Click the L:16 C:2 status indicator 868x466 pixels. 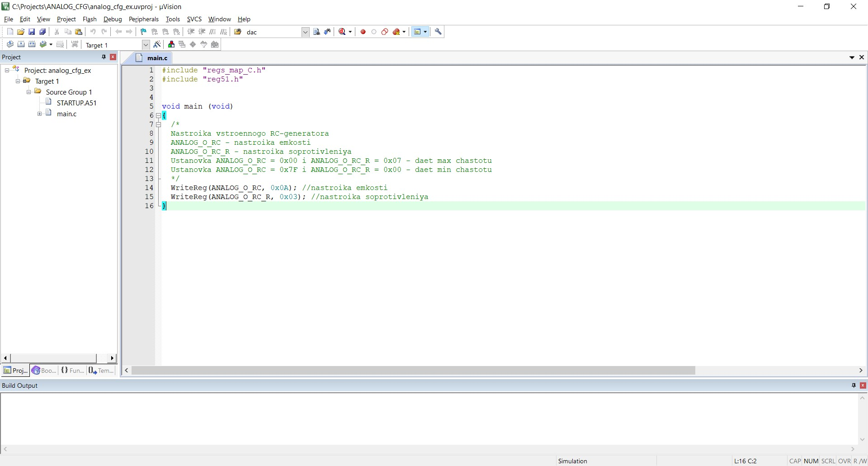[745, 461]
